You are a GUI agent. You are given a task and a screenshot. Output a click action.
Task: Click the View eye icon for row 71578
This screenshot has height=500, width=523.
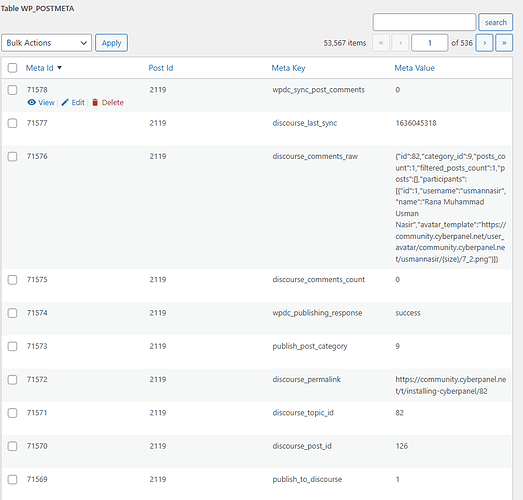point(31,102)
